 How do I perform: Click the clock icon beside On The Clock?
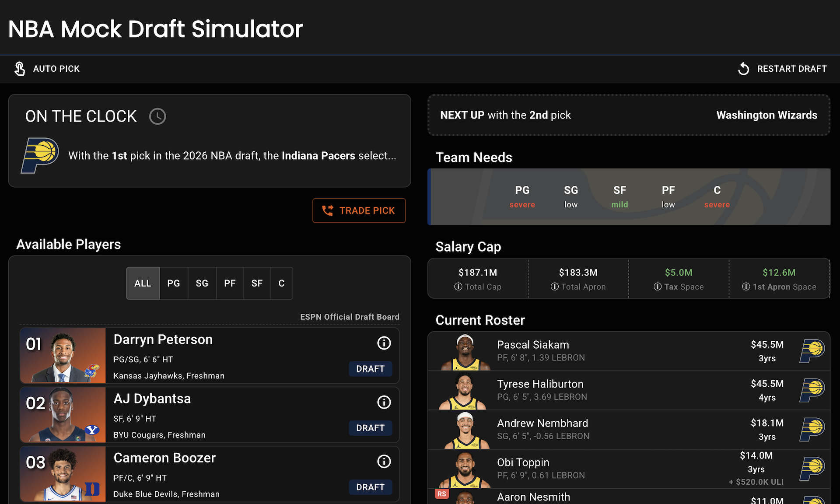coord(157,116)
